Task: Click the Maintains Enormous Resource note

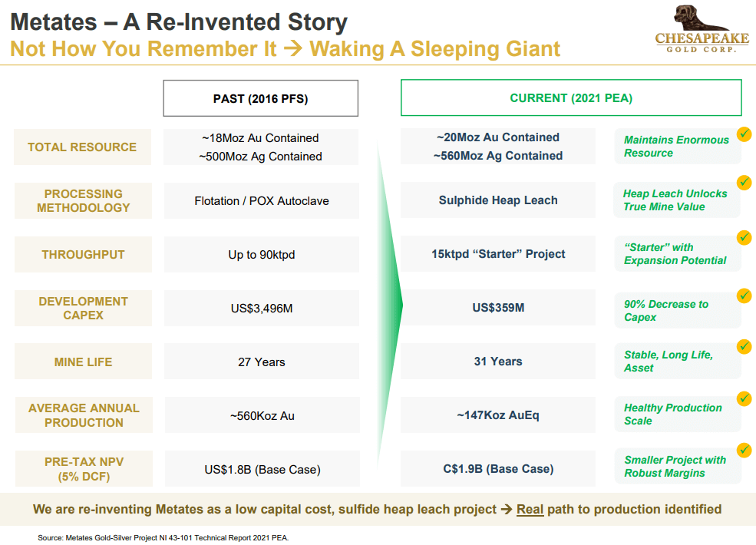Action: click(676, 146)
